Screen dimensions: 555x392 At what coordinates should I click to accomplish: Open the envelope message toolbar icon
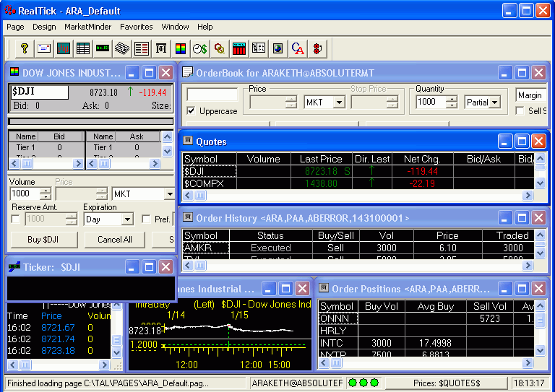[44, 48]
